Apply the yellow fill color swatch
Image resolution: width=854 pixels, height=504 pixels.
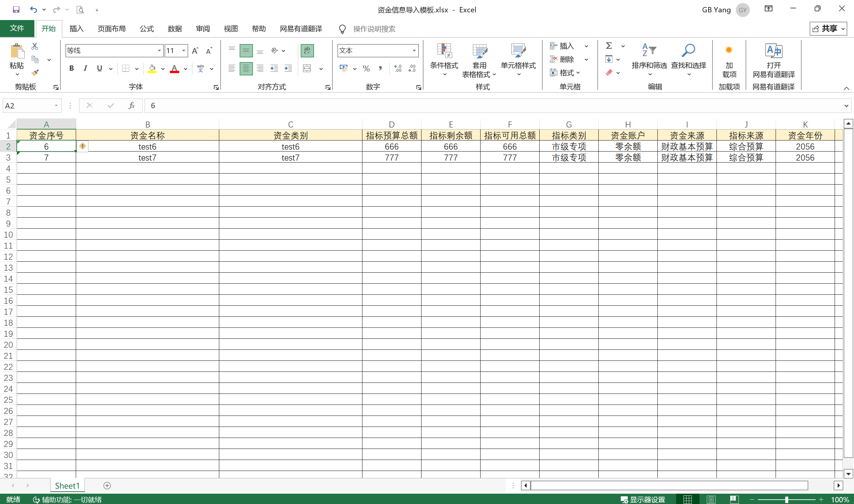tap(152, 69)
